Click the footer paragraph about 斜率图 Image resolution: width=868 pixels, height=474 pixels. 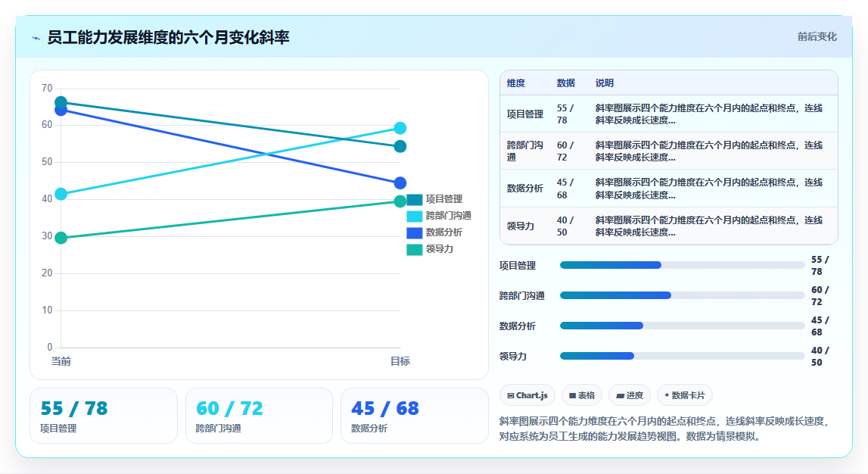tap(664, 429)
